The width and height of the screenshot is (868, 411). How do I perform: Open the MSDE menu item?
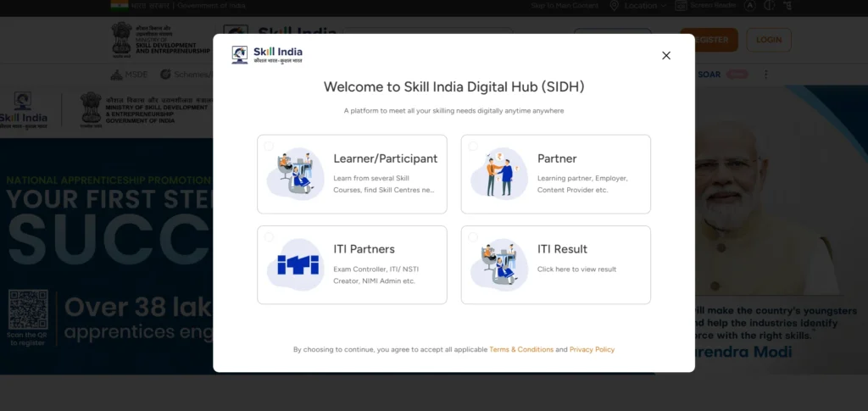point(129,75)
